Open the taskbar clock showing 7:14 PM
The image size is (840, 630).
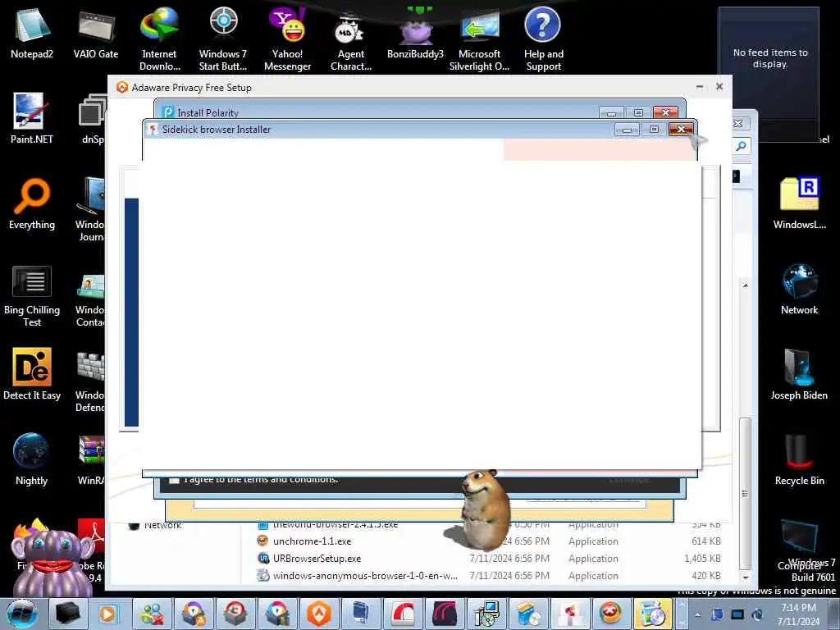[798, 614]
